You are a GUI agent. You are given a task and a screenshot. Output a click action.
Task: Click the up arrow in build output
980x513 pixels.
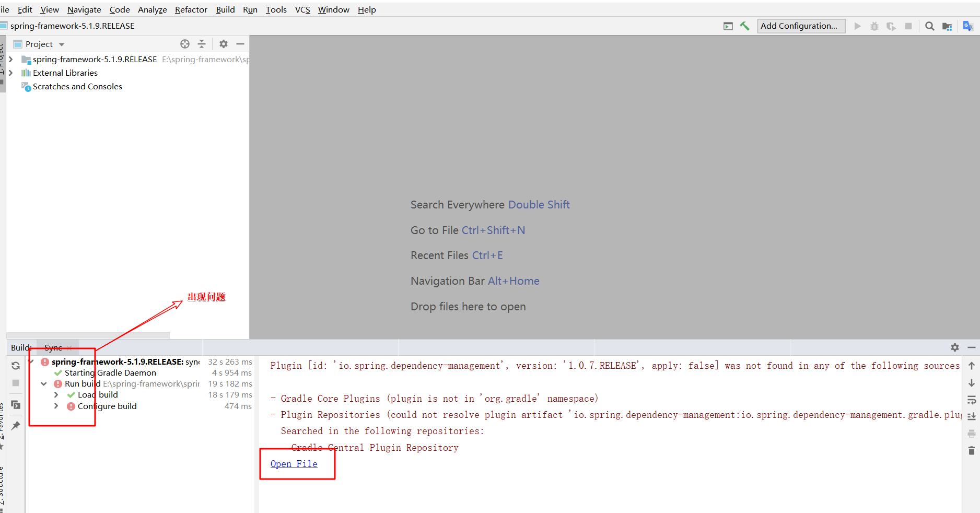[x=972, y=366]
